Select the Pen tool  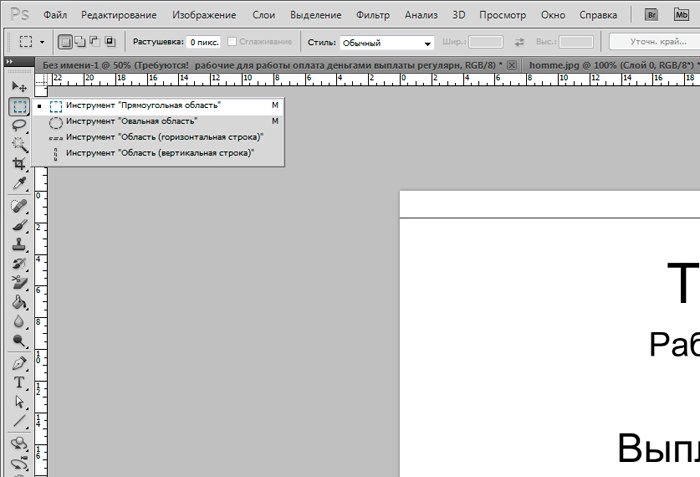tap(19, 363)
